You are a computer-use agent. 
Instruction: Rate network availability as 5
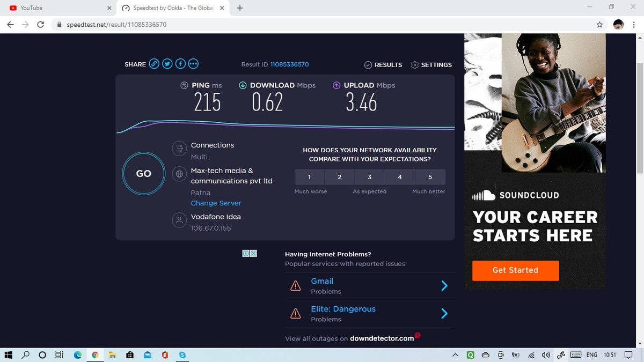pos(430,177)
